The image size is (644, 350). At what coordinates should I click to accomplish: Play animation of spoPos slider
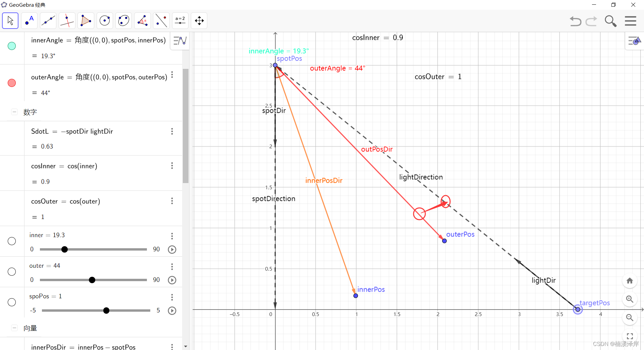tap(172, 311)
